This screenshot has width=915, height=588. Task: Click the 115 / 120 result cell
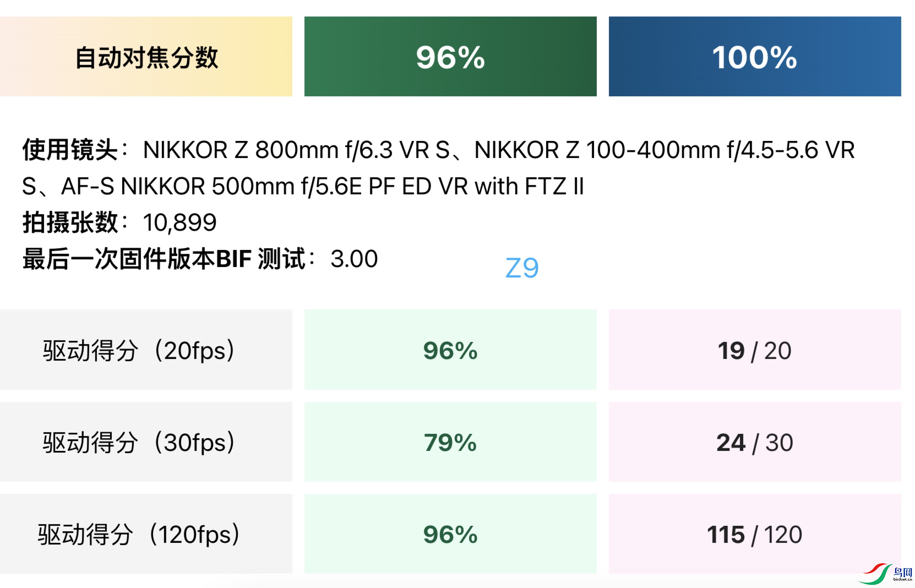coord(754,534)
